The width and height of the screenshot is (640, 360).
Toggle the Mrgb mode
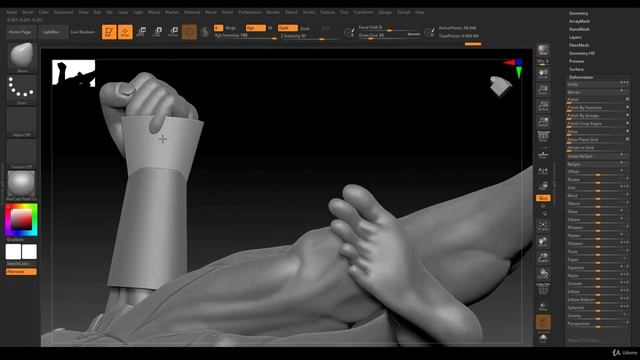231,28
